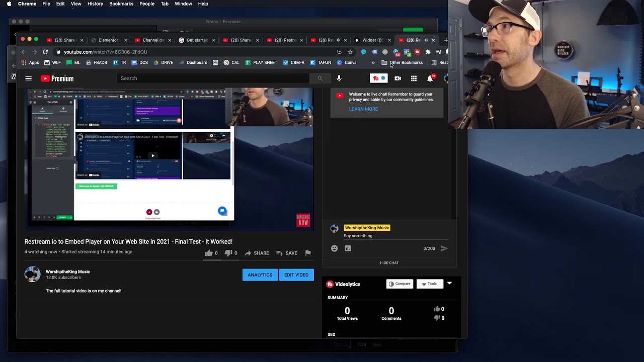Open the Videolytics Tools dropdown
The height and width of the screenshot is (362, 644).
[429, 284]
